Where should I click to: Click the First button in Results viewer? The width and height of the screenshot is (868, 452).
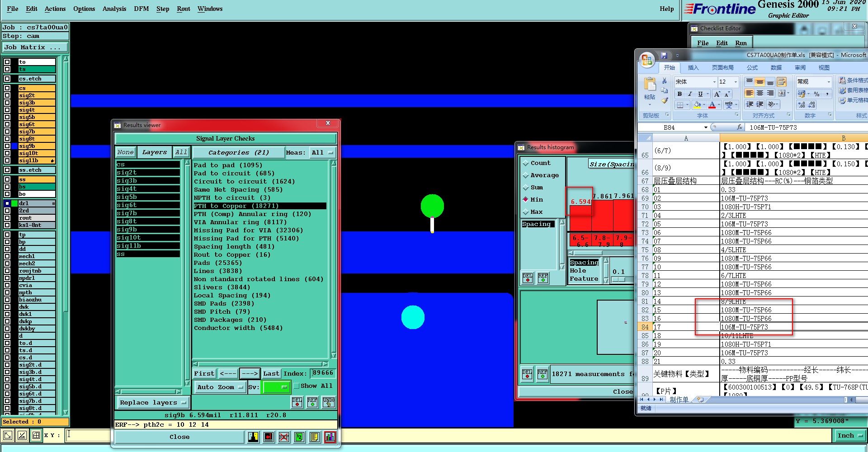pyautogui.click(x=204, y=374)
